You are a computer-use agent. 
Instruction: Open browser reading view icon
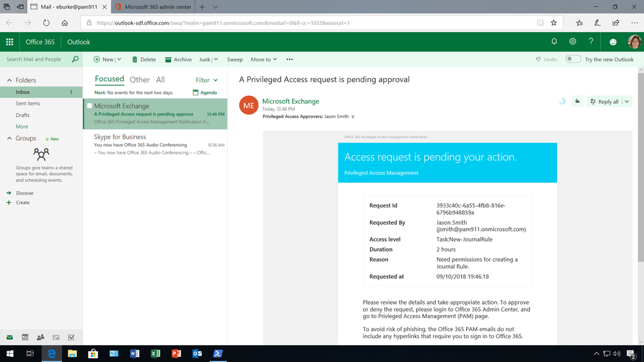coord(540,23)
